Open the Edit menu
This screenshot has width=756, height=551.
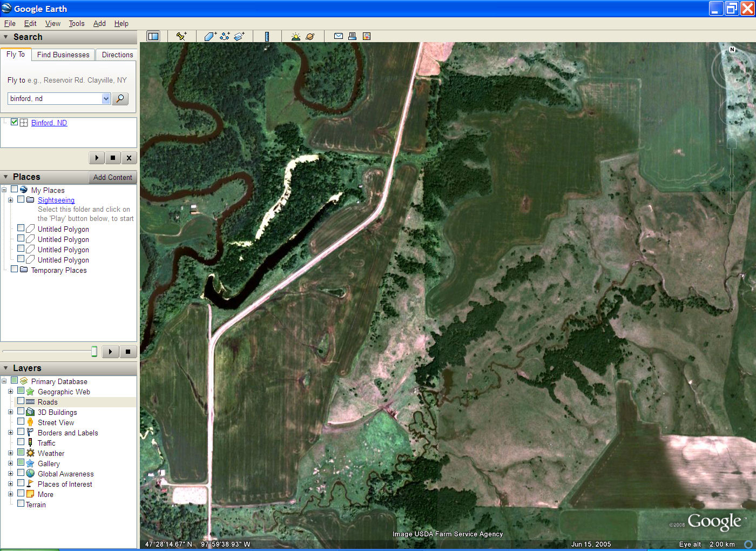[x=30, y=23]
